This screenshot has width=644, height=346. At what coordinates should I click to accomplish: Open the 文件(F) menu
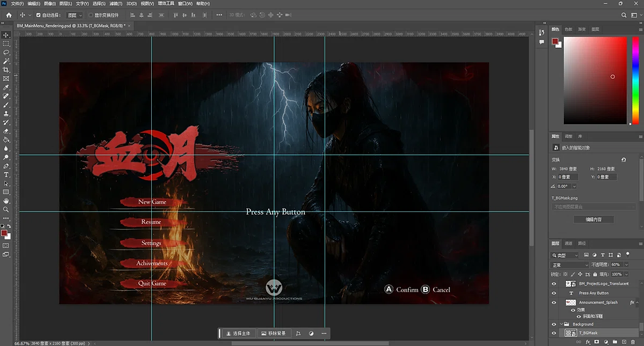[x=17, y=3]
